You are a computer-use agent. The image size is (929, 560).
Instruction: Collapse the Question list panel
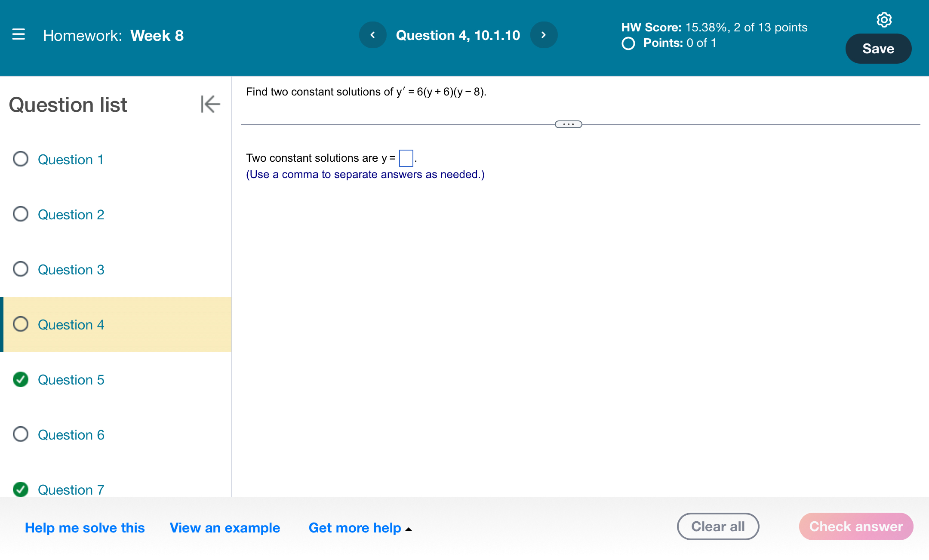210,104
